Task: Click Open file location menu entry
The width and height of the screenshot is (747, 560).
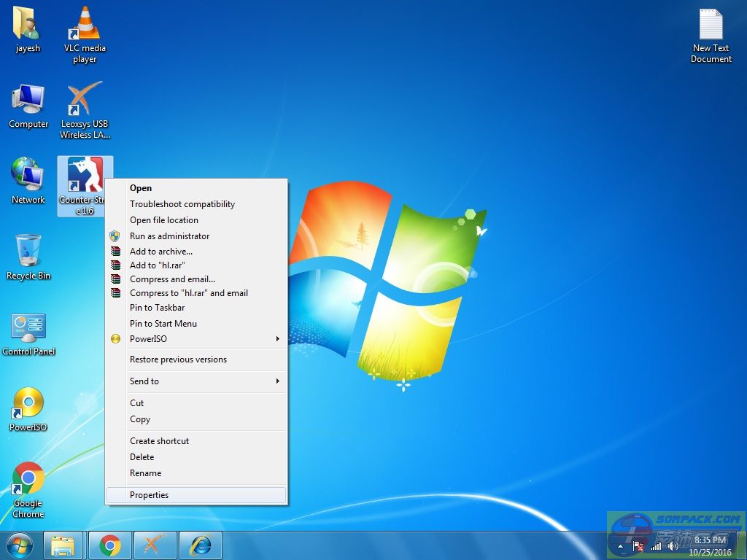Action: [164, 220]
